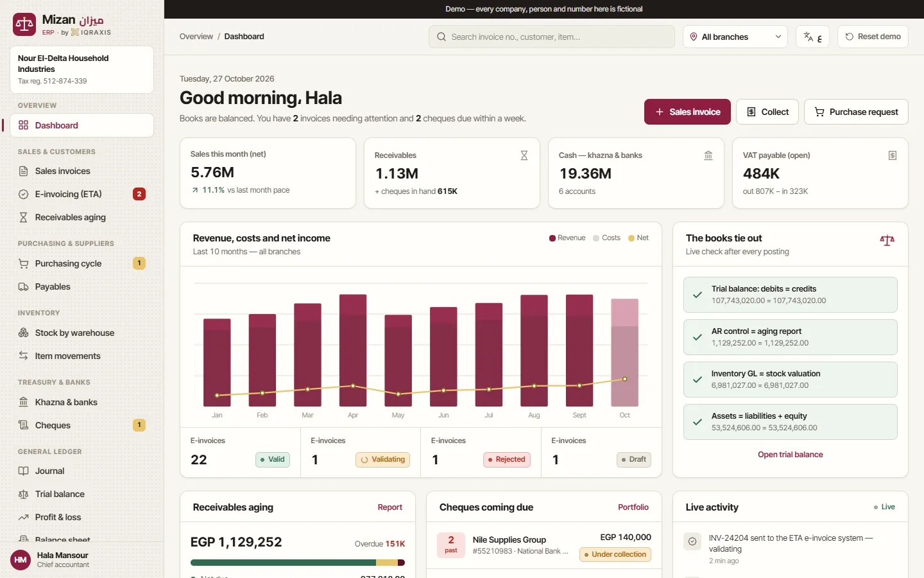
Task: Click the scales icon in books tie out panel
Action: point(887,241)
